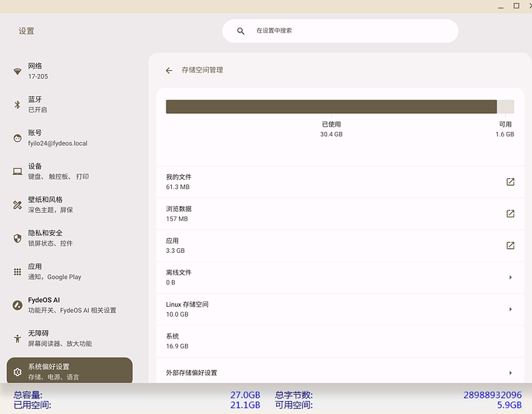Image resolution: width=532 pixels, height=414 pixels.
Task: Open external link icon for 浏览数据
Action: [x=510, y=214]
